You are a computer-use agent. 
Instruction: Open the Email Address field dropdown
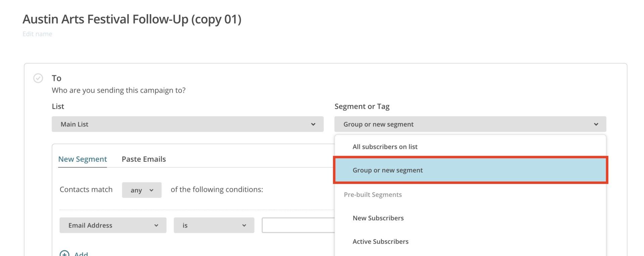(x=113, y=225)
